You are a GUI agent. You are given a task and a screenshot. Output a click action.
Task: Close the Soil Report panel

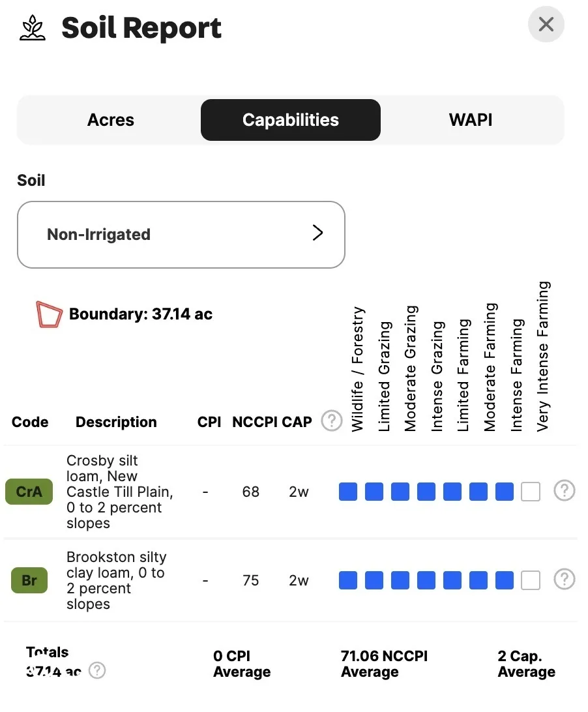point(546,25)
